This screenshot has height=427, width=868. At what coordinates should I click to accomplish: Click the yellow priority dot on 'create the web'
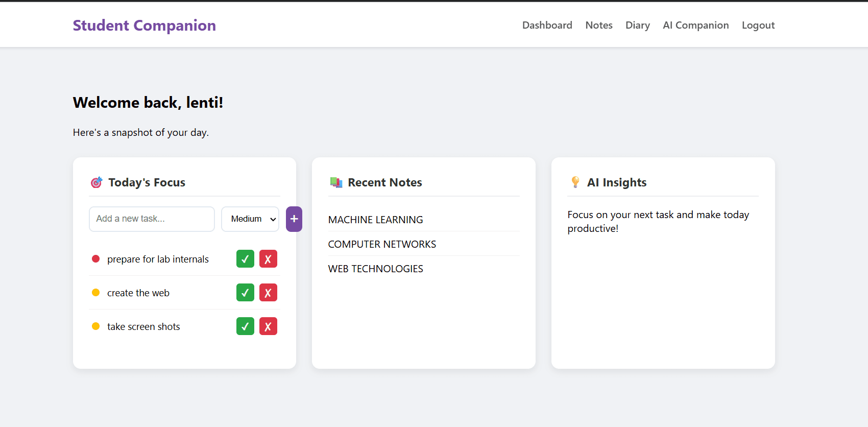(x=95, y=293)
